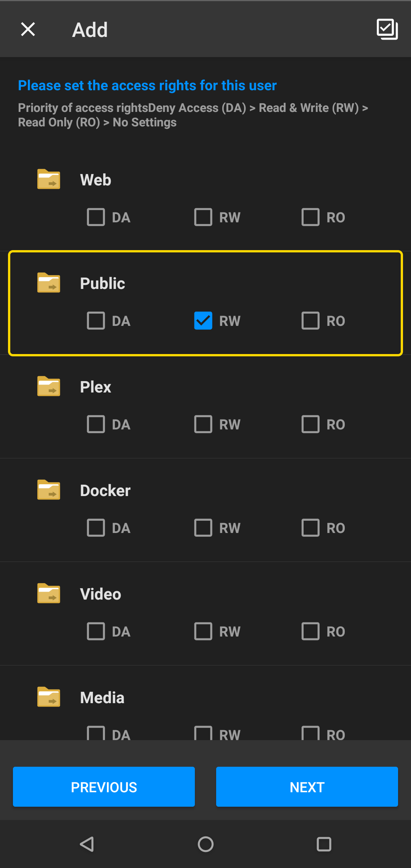Tap the Plex shared folder icon

[49, 386]
